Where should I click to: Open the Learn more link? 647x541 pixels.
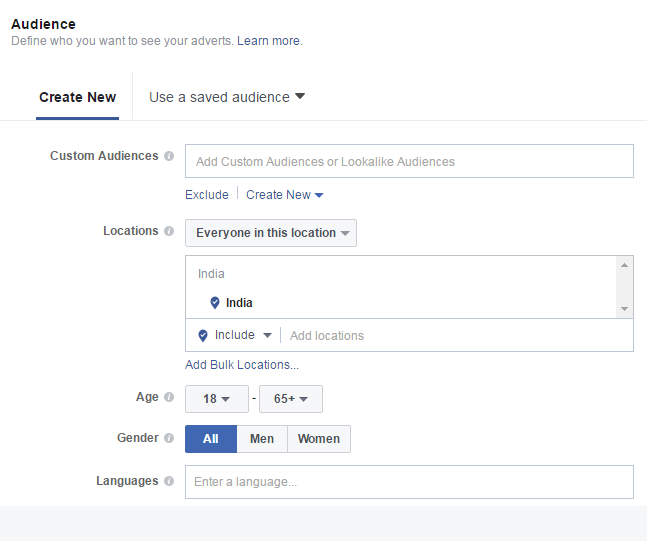[268, 41]
